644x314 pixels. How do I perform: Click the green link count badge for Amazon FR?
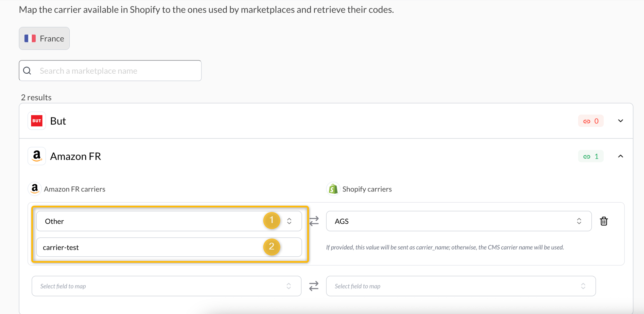[591, 156]
